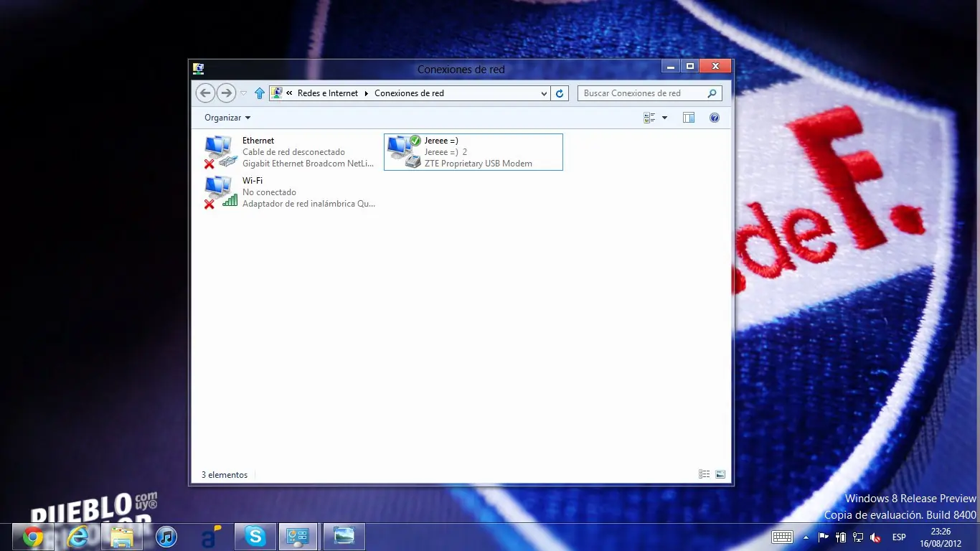980x551 pixels.
Task: Expand the address bar history dropdown
Action: pyautogui.click(x=544, y=93)
